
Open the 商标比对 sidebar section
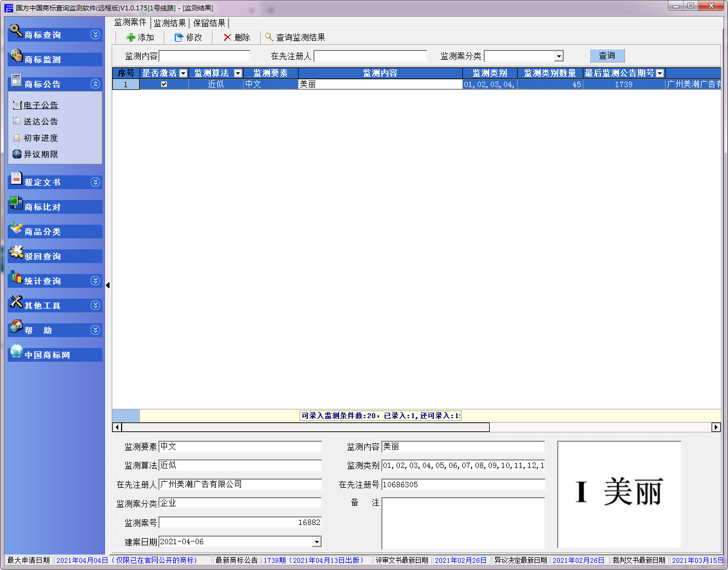tap(43, 207)
